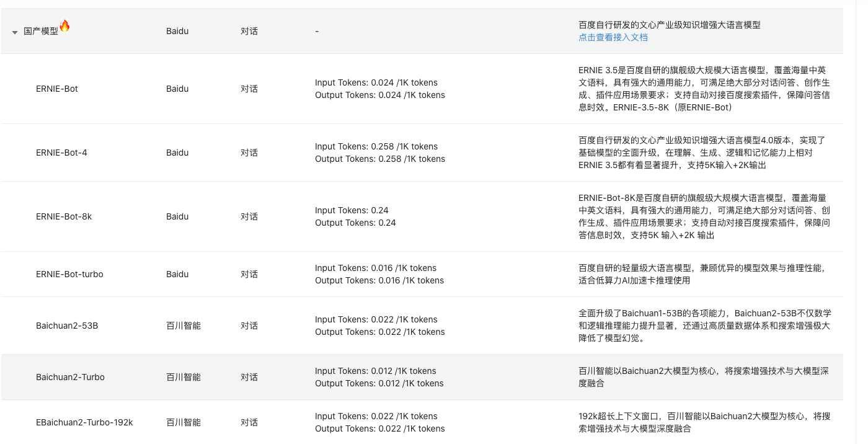This screenshot has width=868, height=444.
Task: Collapse the 国产模型 group row
Action: [x=15, y=32]
